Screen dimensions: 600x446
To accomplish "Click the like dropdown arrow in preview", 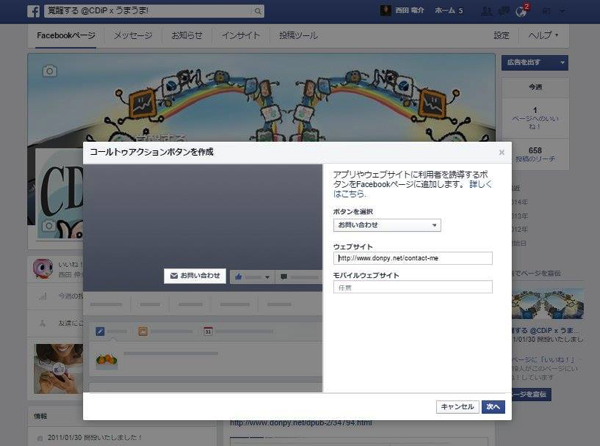I will 267,277.
